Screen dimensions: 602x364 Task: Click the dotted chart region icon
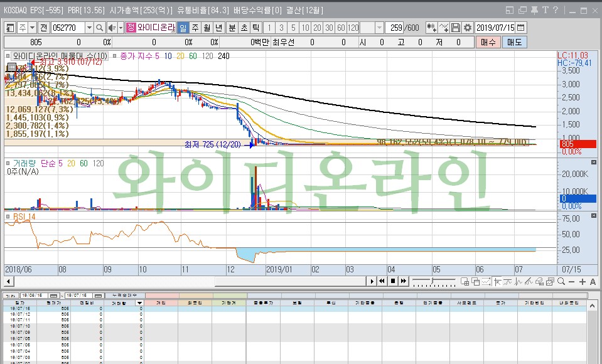(486, 281)
